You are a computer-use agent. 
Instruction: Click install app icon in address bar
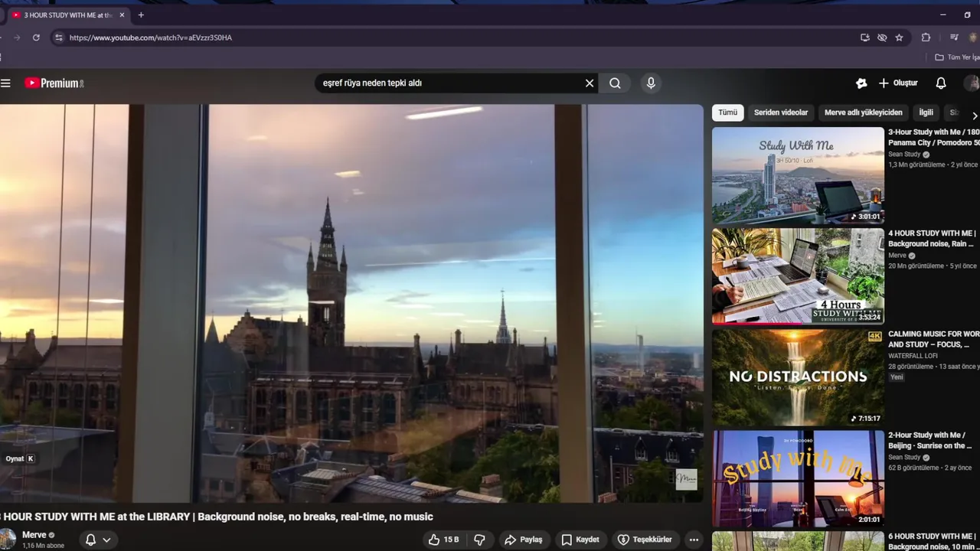coord(865,37)
